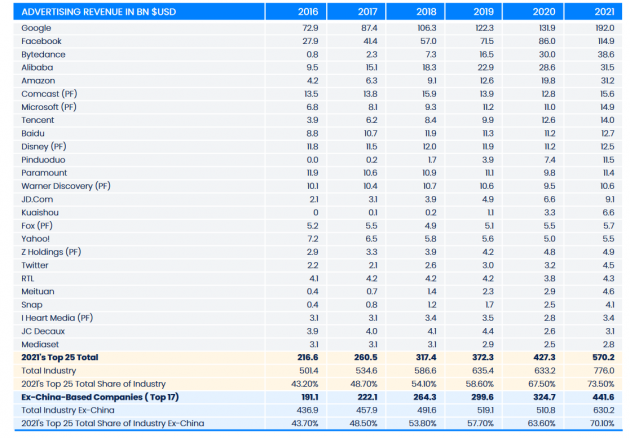Click the Disney (PF) row label
630x438 pixels.
coord(43,147)
